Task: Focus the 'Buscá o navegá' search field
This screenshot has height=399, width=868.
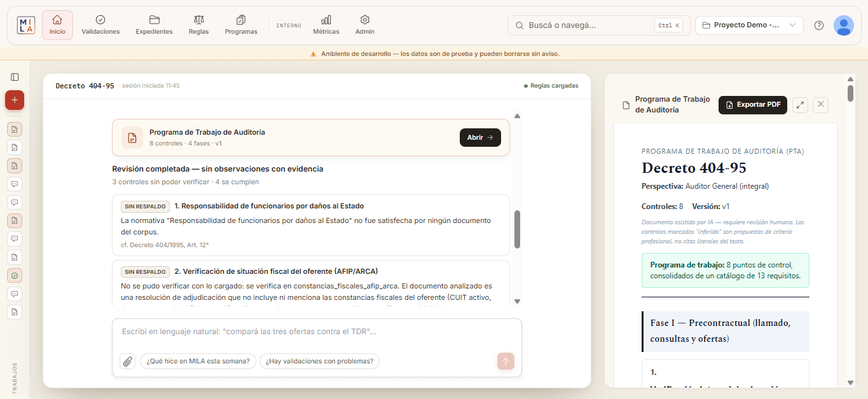Action: [598, 25]
